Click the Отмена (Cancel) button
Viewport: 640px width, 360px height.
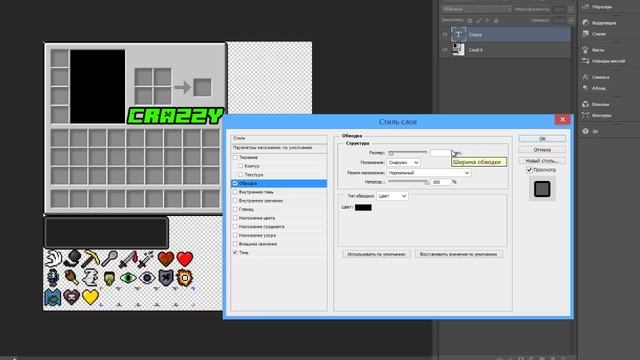[x=542, y=150]
